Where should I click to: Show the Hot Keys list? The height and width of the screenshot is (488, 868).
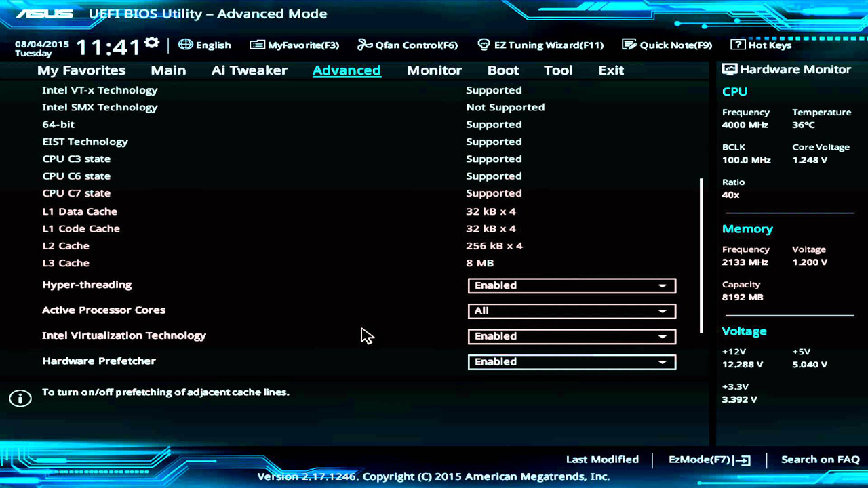[x=761, y=45]
